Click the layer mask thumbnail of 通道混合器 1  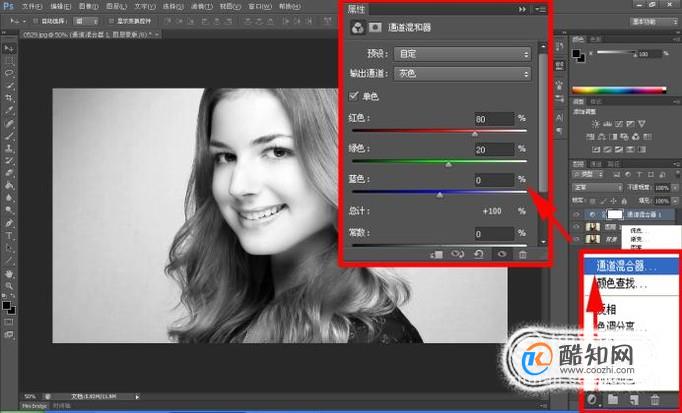[614, 214]
